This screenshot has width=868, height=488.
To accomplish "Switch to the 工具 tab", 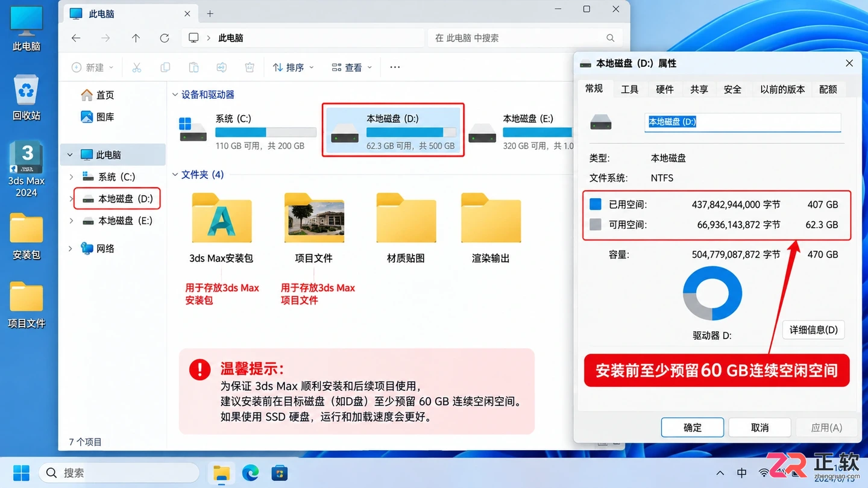I will (x=629, y=89).
